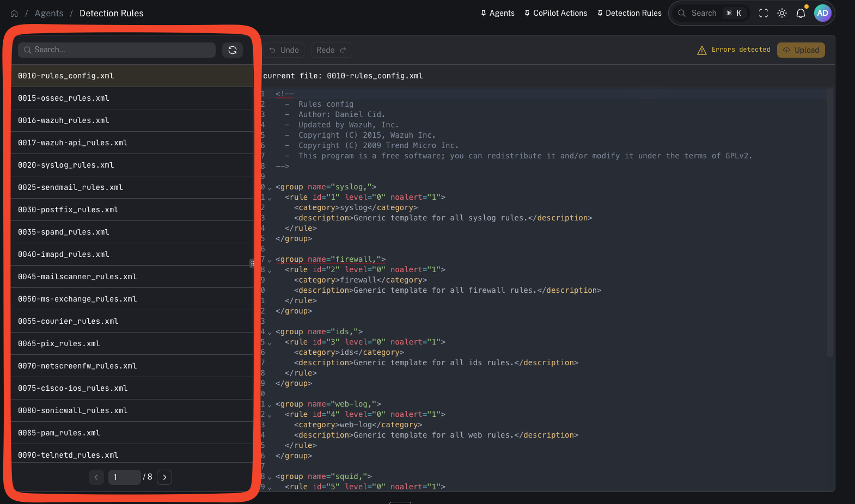Screen dimensions: 855x504
Task: Click the page number input field
Action: (124, 477)
